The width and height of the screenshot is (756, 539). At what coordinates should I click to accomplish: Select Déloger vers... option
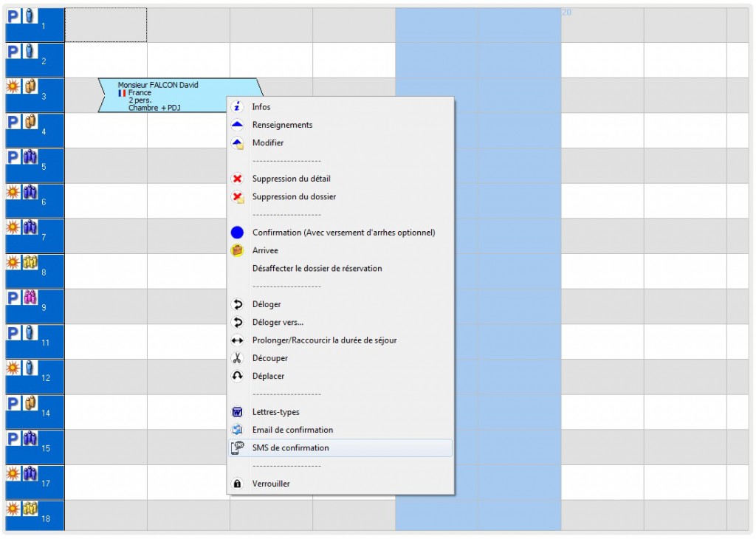tap(278, 322)
